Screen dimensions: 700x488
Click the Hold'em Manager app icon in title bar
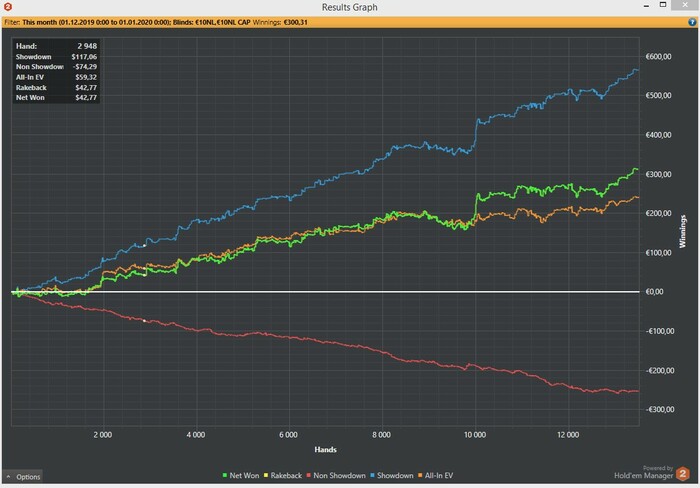point(8,7)
